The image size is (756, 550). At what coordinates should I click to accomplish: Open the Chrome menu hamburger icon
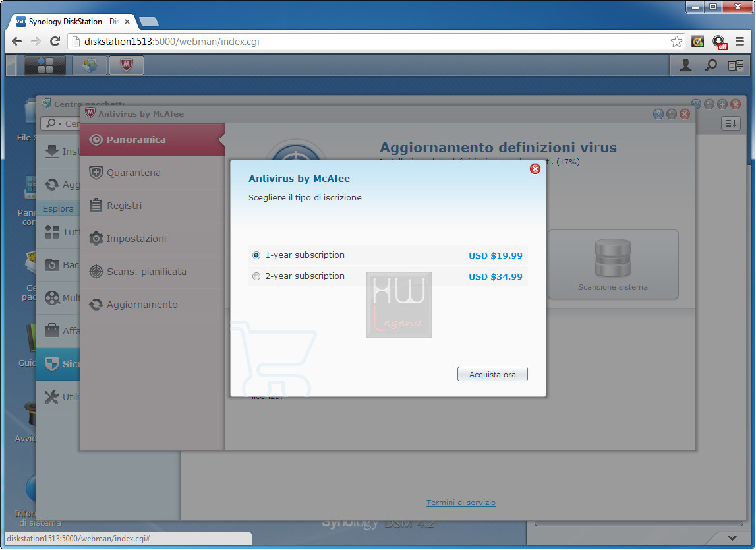pos(740,42)
